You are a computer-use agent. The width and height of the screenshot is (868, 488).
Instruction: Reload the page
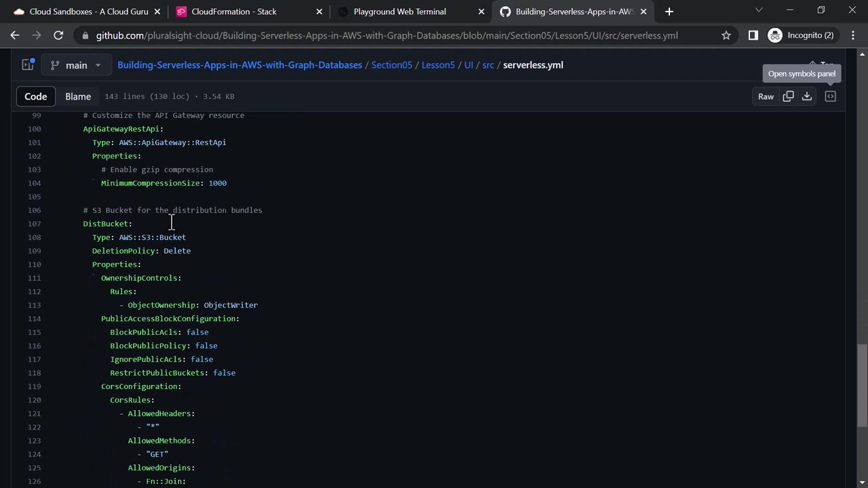pyautogui.click(x=58, y=35)
